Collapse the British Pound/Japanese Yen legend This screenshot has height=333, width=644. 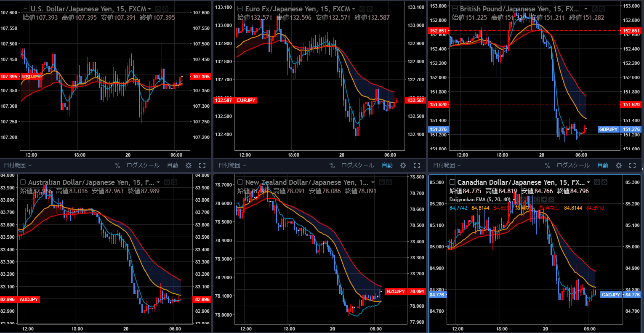[x=455, y=9]
